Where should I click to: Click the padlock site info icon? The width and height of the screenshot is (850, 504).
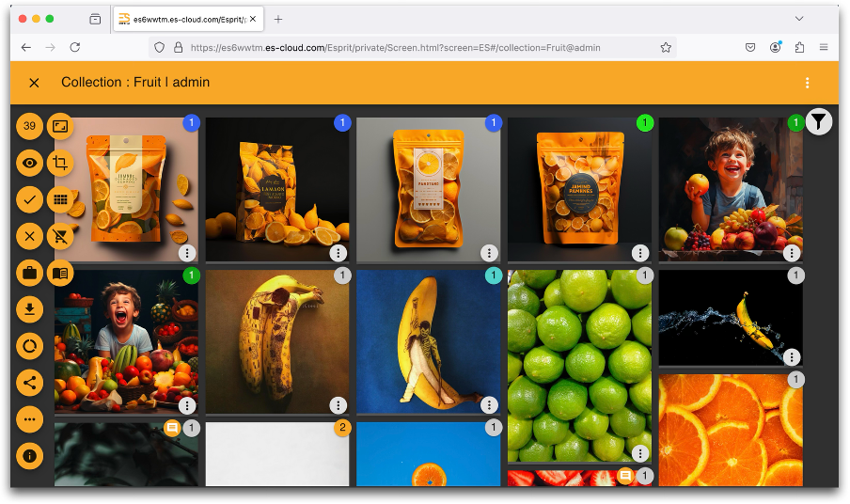click(178, 48)
